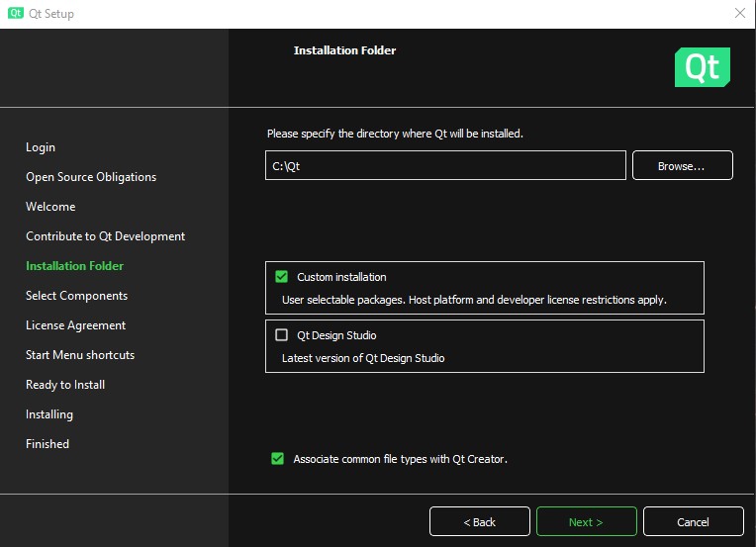Image resolution: width=756 pixels, height=547 pixels.
Task: Select the Finished step in sidebar
Action: [47, 444]
